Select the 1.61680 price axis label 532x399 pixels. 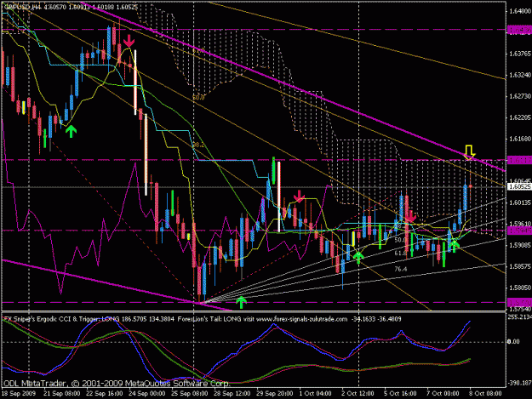click(519, 139)
